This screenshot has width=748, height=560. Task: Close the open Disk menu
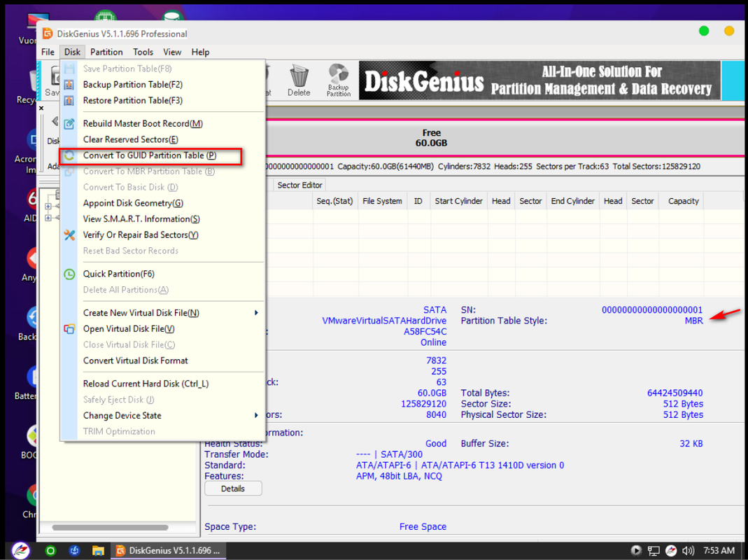(x=73, y=52)
